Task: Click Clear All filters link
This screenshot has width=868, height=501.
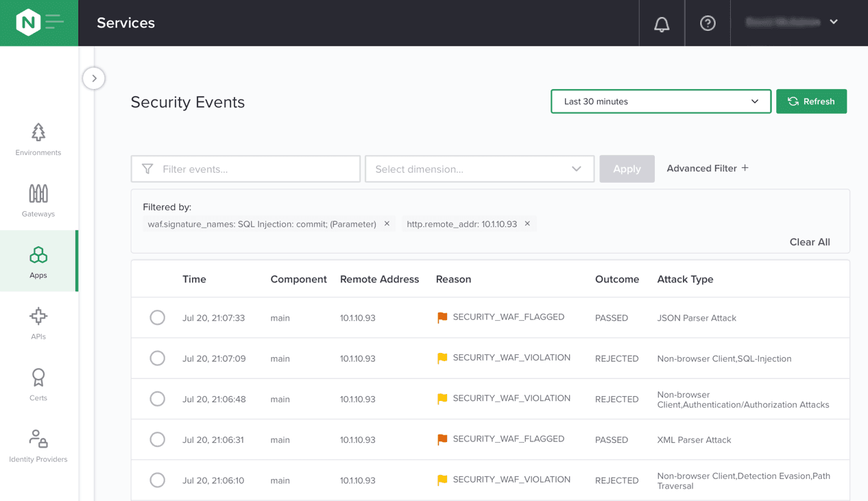Action: (809, 242)
